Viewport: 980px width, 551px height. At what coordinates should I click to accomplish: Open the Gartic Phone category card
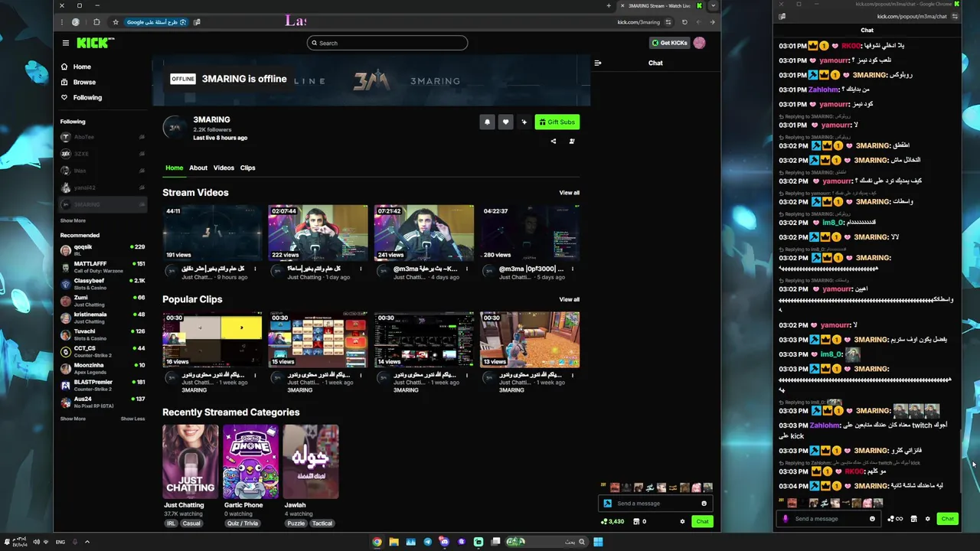(250, 461)
